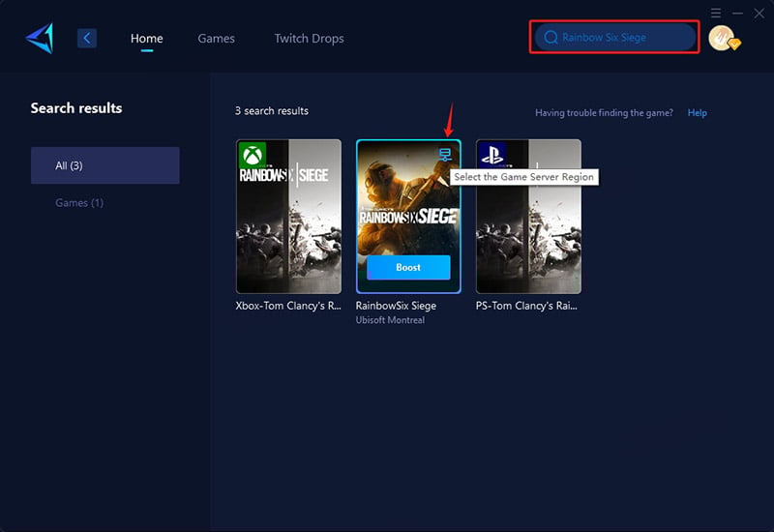Open the Xbox Rainbow Six Siege cover

point(288,217)
